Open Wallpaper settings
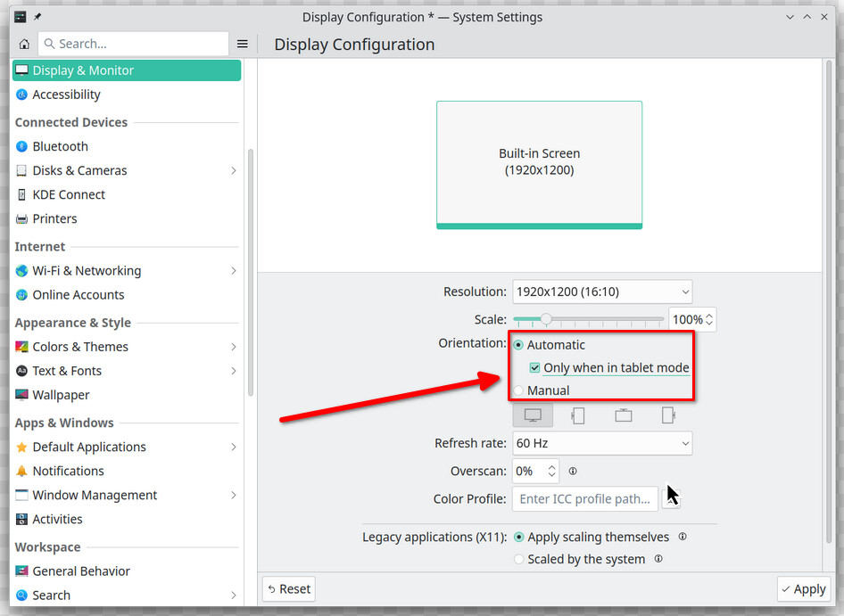This screenshot has height=616, width=844. 127,395
